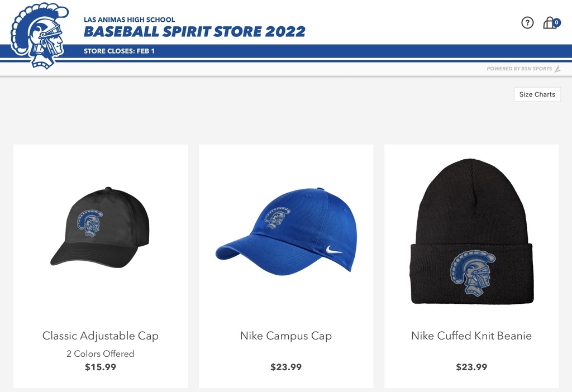Select the blue Nike Campus Cap image

point(287,231)
